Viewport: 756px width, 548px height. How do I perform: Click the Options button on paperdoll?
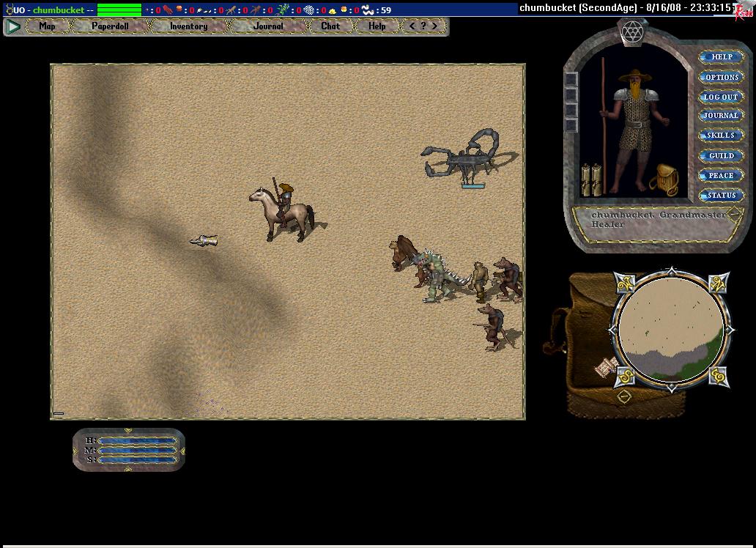(721, 77)
